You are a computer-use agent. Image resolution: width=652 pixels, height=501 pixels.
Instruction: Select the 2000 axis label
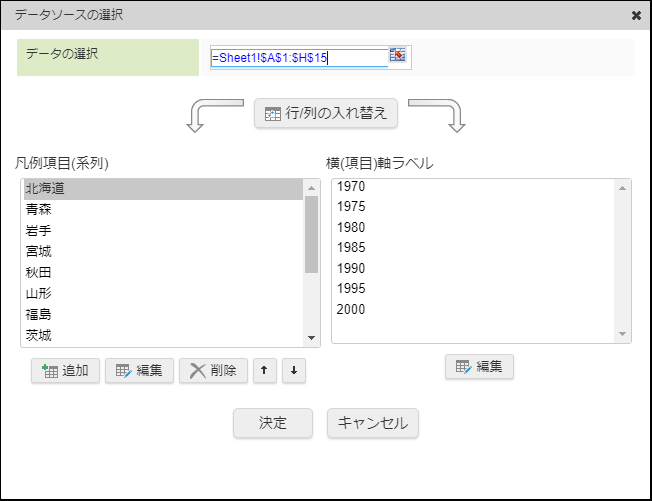(x=474, y=309)
